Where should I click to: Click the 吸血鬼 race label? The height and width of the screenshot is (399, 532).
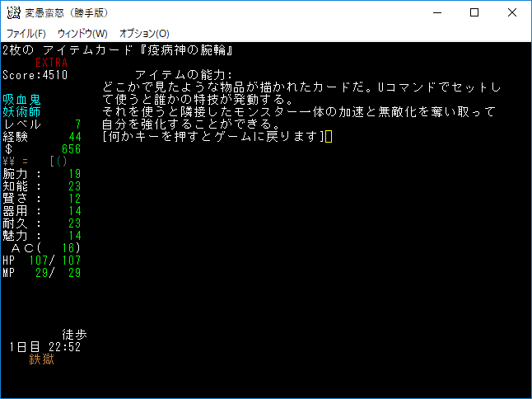(x=22, y=100)
